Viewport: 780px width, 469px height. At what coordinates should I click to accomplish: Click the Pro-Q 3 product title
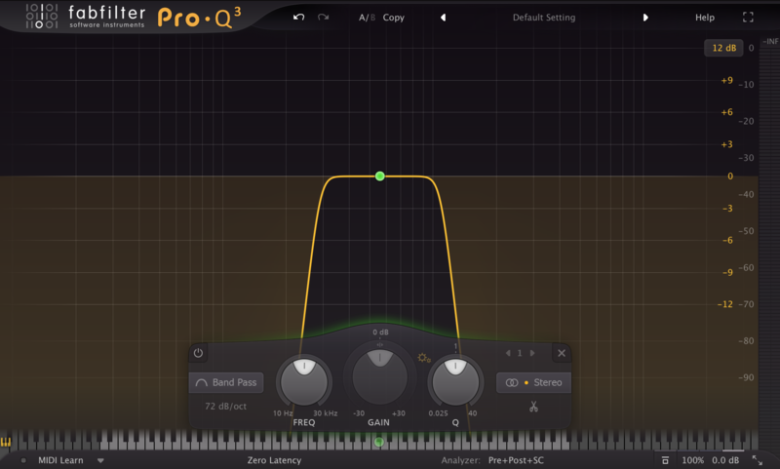199,18
